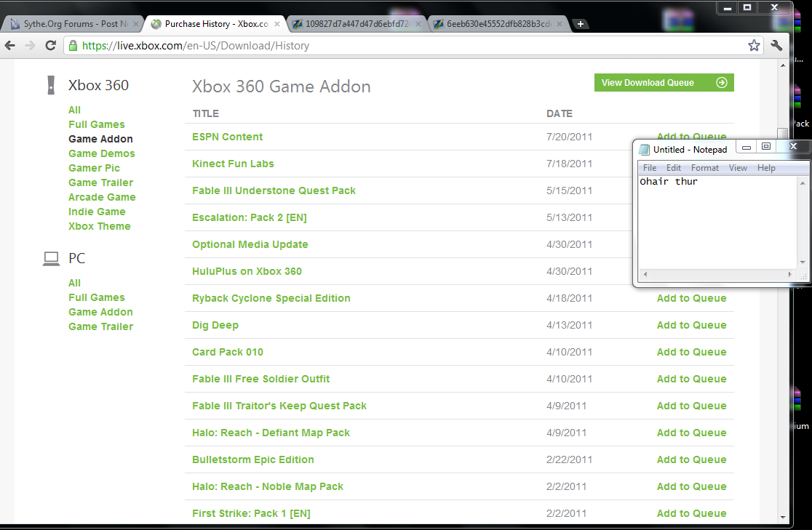Open Game Demos category

[102, 153]
